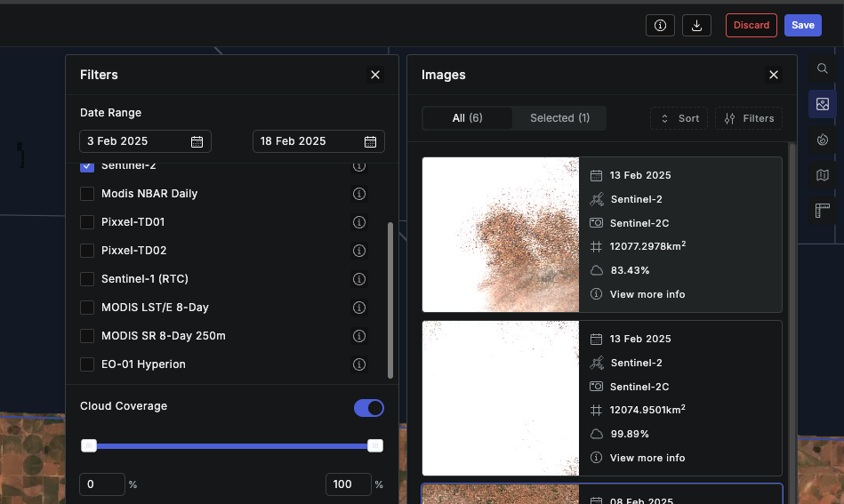This screenshot has height=504, width=844.
Task: Click the Save button
Action: pyautogui.click(x=802, y=25)
